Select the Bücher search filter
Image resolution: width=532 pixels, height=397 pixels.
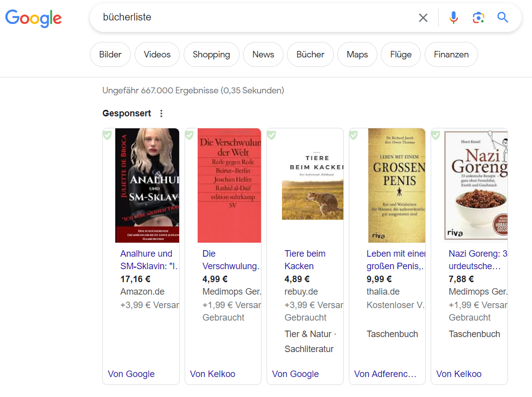[310, 54]
